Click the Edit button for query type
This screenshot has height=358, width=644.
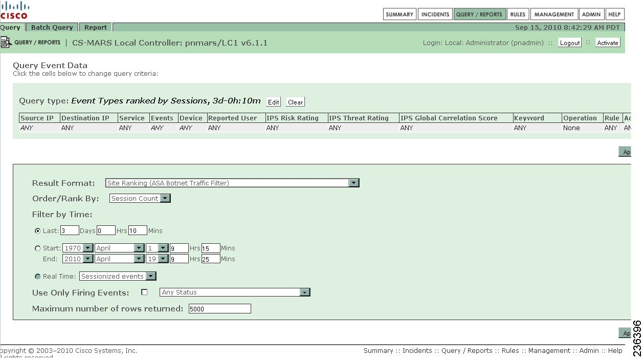[274, 102]
